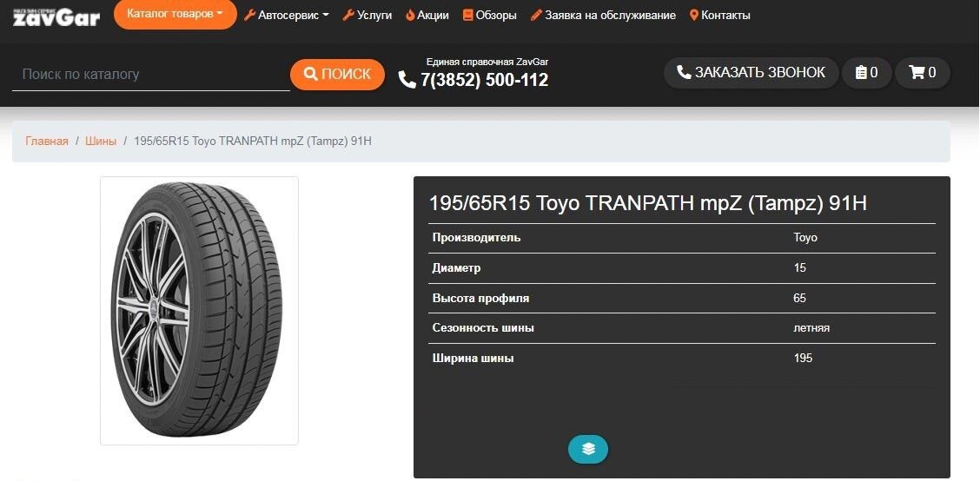Click the orange ПОИСК button
The image size is (980, 481).
[x=337, y=75]
